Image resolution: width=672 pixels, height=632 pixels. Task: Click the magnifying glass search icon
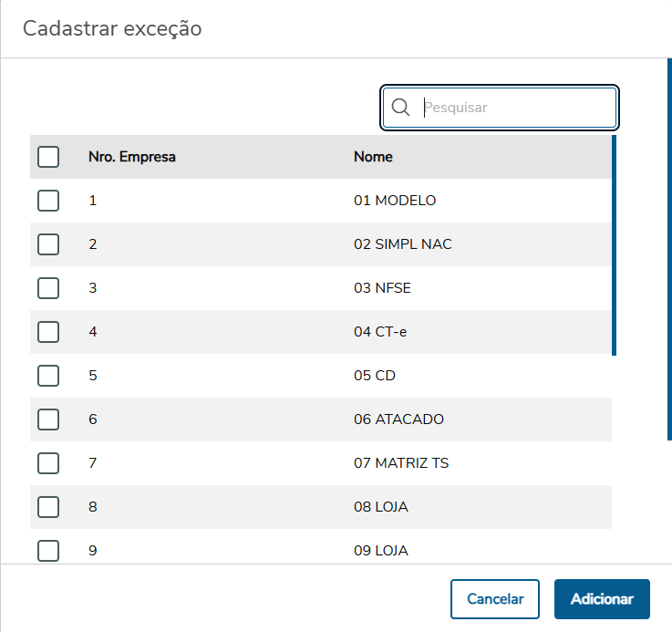pyautogui.click(x=400, y=108)
